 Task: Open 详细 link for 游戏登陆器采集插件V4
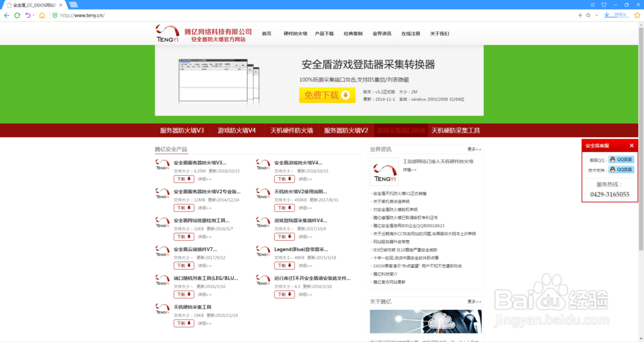tap(305, 237)
